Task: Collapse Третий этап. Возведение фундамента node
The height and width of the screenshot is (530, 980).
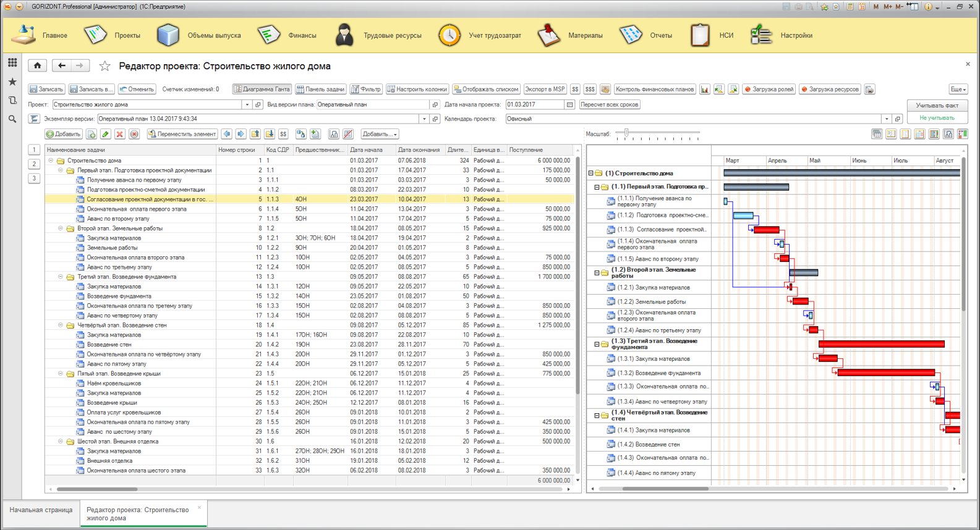Action: pyautogui.click(x=61, y=277)
